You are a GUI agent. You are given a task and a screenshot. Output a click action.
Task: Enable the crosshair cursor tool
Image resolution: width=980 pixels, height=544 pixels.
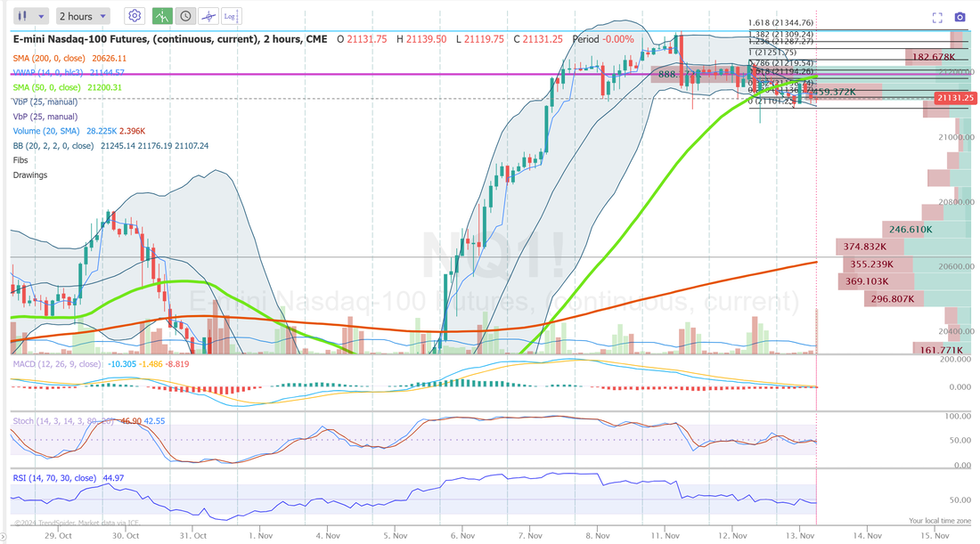point(208,16)
